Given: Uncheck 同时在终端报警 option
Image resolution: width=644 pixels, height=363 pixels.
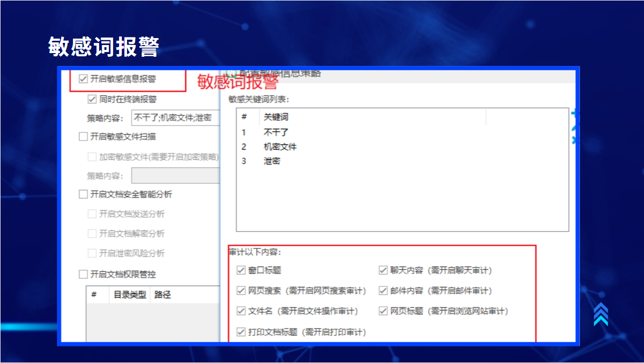Looking at the screenshot, I should [x=92, y=99].
